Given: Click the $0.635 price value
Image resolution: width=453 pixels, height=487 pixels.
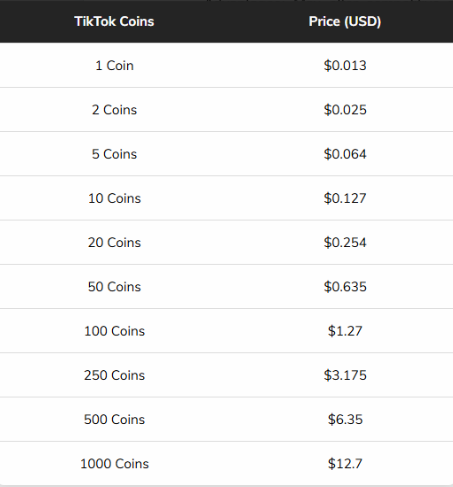Looking at the screenshot, I should pos(345,287).
